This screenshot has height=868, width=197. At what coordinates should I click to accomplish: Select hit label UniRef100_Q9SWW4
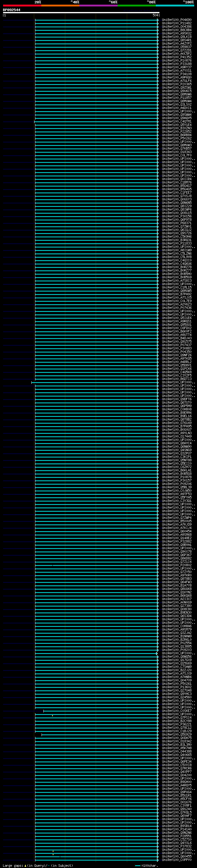click(x=177, y=115)
